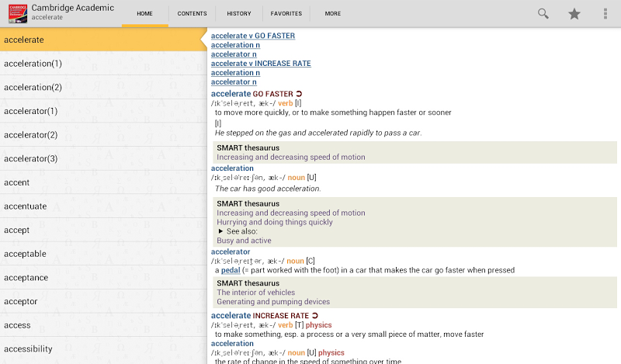This screenshot has height=364, width=621.
Task: Select 'acceleration(1)' in the word list
Action: tap(103, 64)
